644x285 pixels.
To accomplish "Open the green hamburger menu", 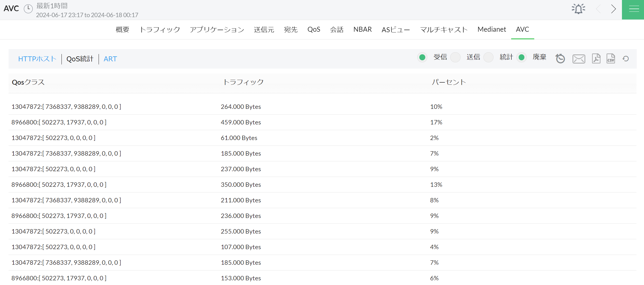I will pyautogui.click(x=634, y=9).
